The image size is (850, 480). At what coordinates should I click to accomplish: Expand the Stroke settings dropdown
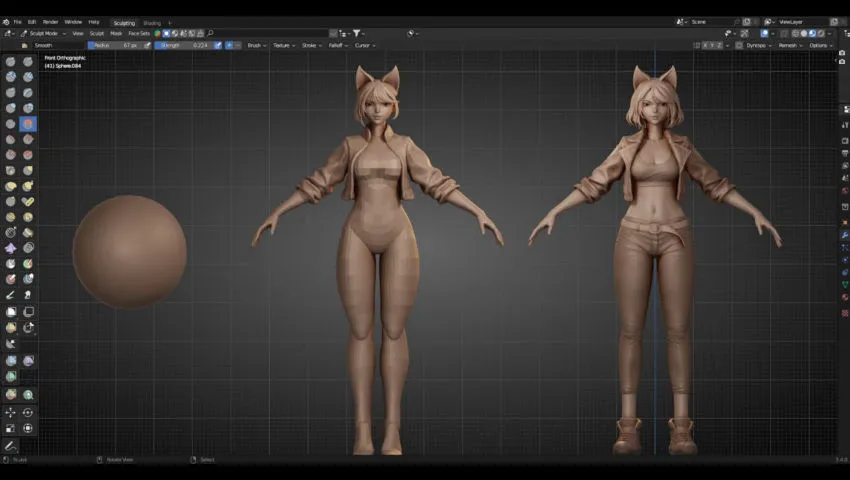pyautogui.click(x=311, y=46)
